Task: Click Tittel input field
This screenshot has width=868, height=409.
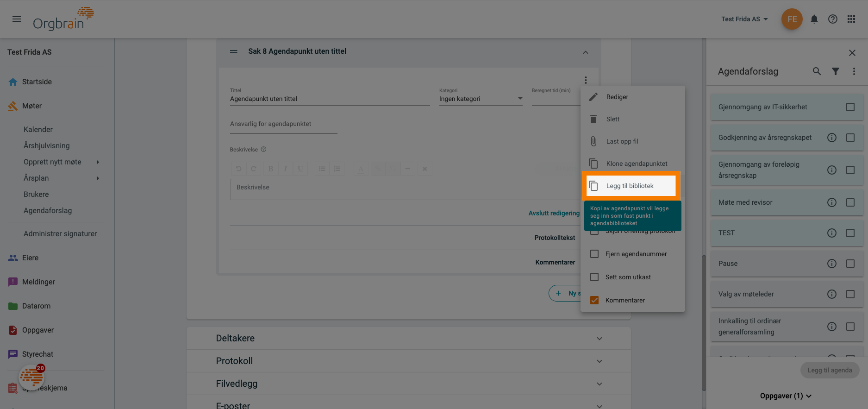Action: click(x=330, y=99)
